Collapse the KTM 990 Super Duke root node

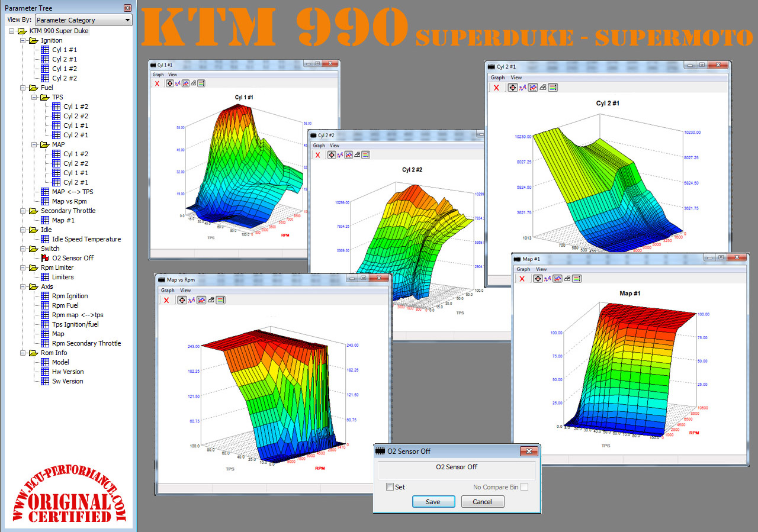point(11,31)
